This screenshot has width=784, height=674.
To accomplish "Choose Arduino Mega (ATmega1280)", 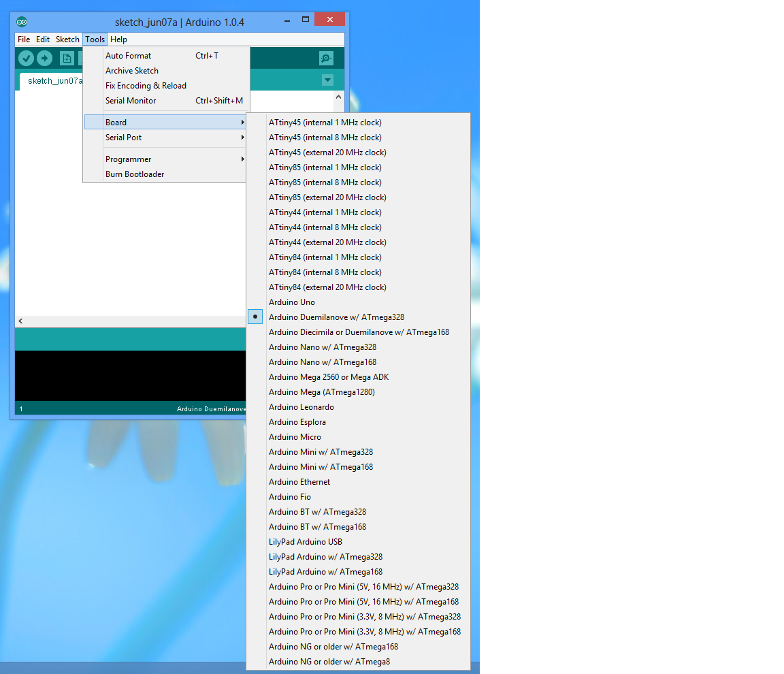I will click(358, 392).
